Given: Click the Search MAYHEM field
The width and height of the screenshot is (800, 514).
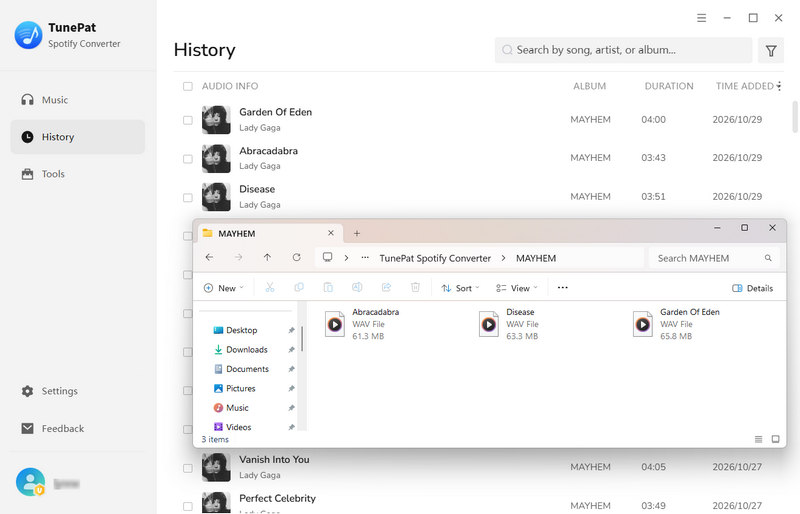Looking at the screenshot, I should click(x=714, y=258).
